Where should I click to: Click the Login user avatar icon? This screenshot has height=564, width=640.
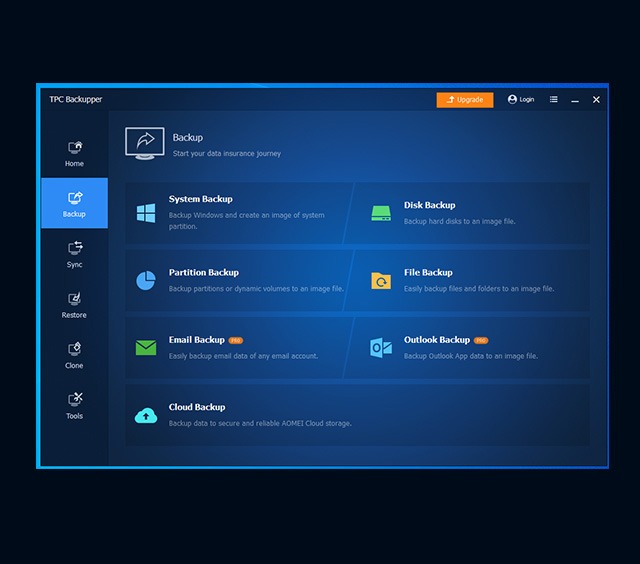[512, 99]
